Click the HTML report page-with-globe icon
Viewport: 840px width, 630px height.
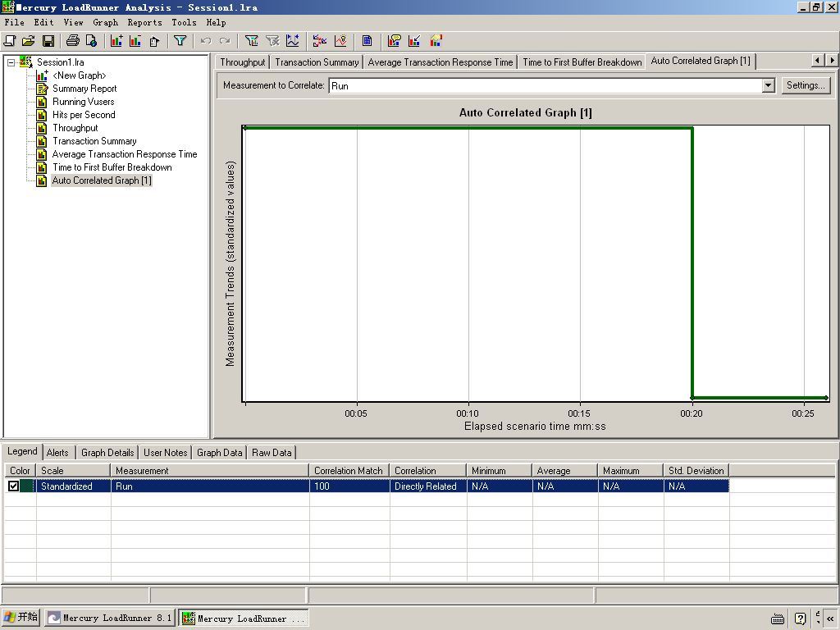pos(92,41)
